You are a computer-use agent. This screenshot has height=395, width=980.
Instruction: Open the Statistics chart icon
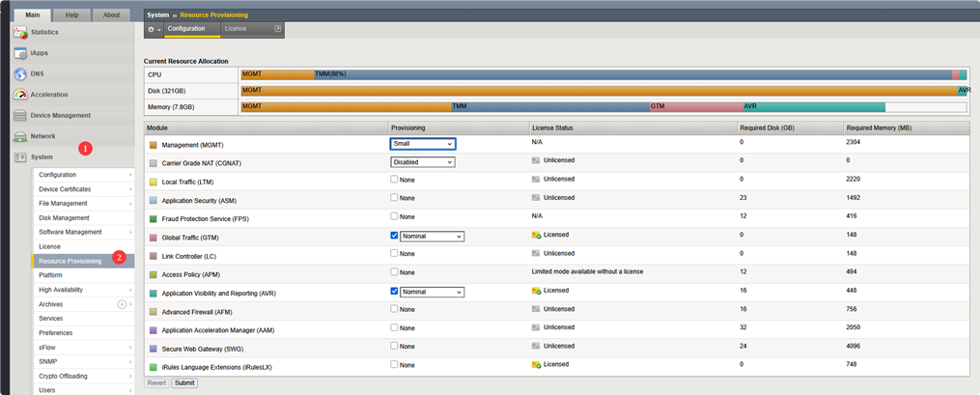(x=20, y=33)
